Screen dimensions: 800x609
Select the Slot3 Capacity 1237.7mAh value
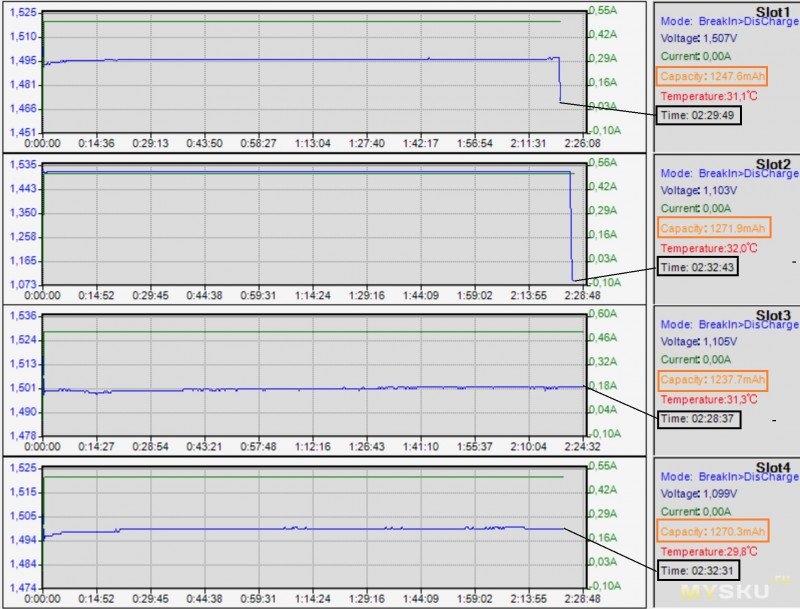(x=712, y=380)
